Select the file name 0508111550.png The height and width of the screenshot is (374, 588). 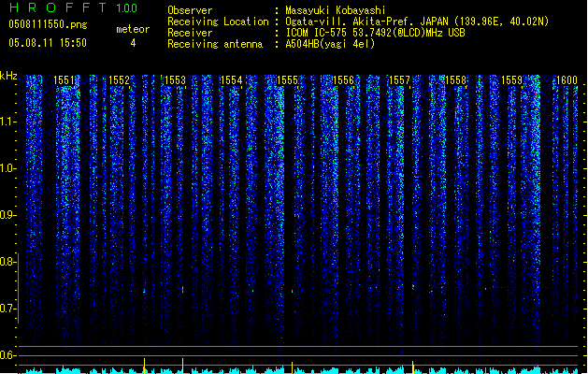click(48, 24)
